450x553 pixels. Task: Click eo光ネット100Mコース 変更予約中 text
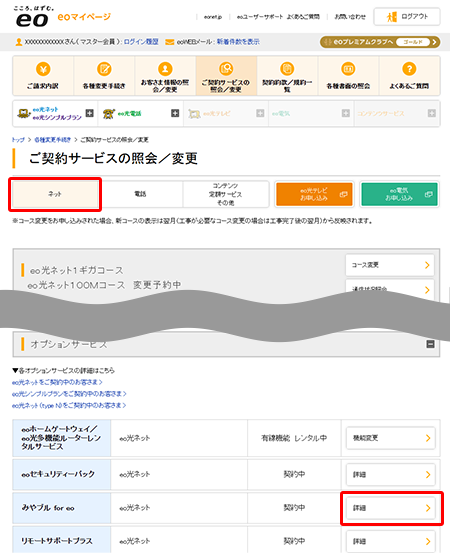(104, 285)
